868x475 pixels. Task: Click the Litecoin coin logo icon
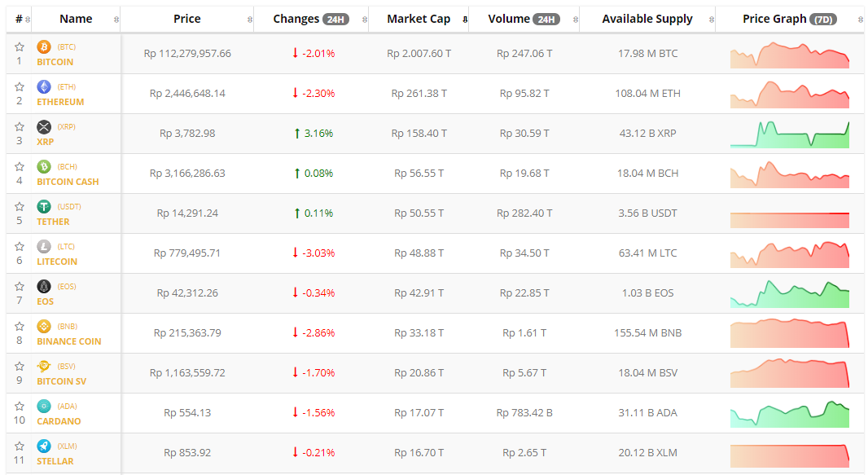[x=44, y=247]
